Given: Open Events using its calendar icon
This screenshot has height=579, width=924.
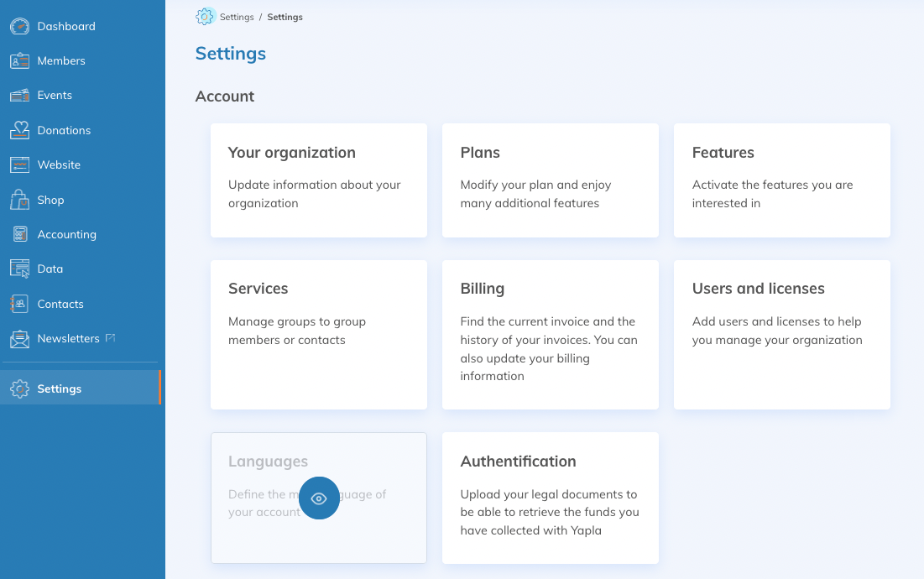Looking at the screenshot, I should click(x=18, y=95).
